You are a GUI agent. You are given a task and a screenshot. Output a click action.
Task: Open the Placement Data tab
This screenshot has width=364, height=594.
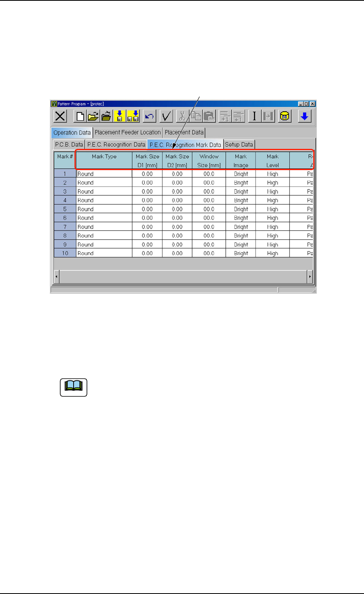pos(184,132)
